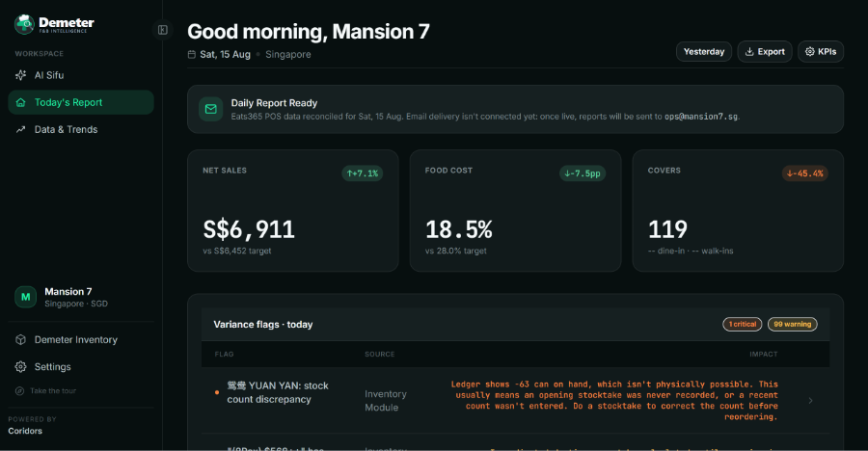
Task: Click the calendar icon beside the date
Action: [192, 54]
